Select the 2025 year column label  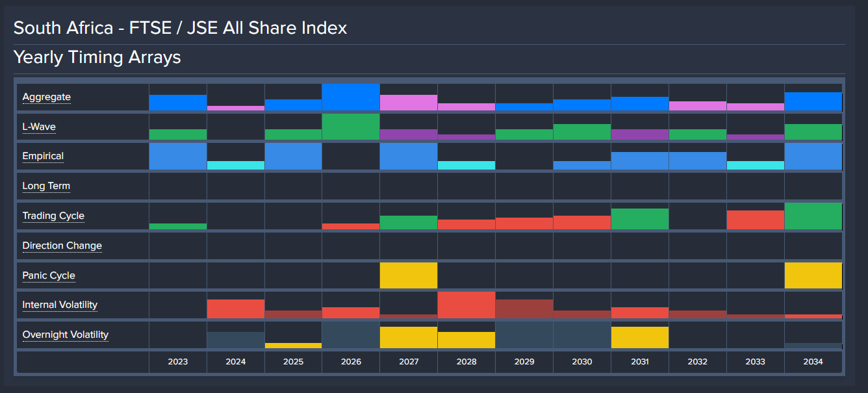pyautogui.click(x=293, y=362)
